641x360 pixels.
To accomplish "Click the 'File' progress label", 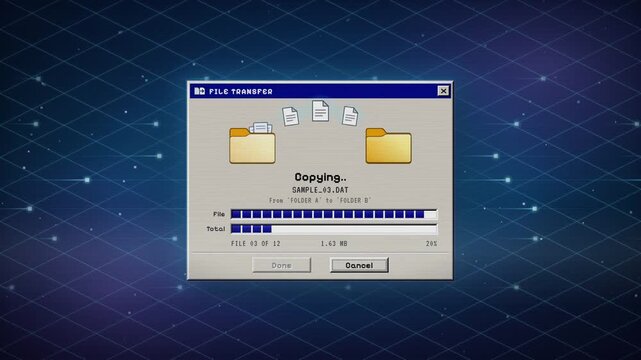I will click(x=219, y=214).
